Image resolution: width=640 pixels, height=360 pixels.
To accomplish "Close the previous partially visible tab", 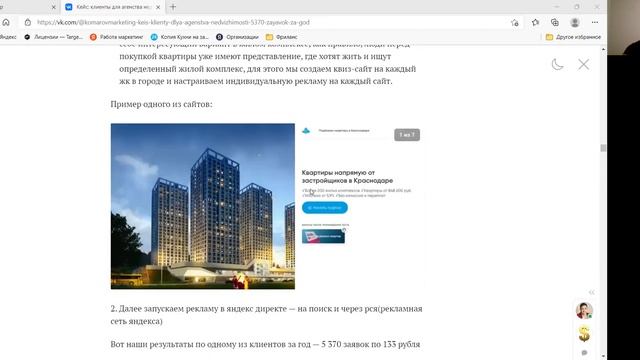I will (53, 7).
